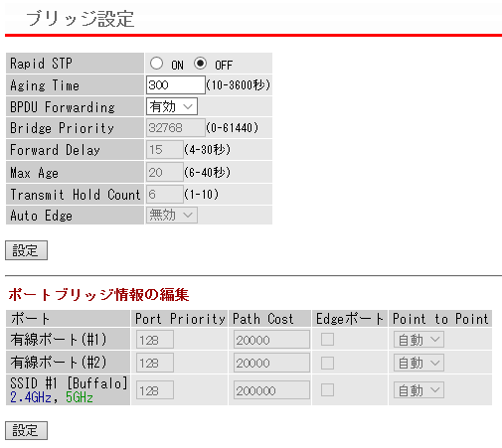Click Port Priority field for 有線ポート(#2)
The width and height of the screenshot is (502, 448).
(155, 363)
